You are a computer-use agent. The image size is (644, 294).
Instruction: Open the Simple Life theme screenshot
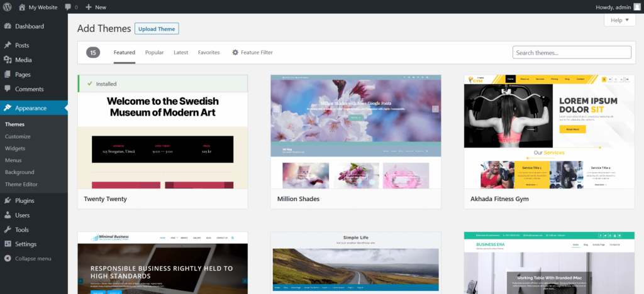coord(356,263)
